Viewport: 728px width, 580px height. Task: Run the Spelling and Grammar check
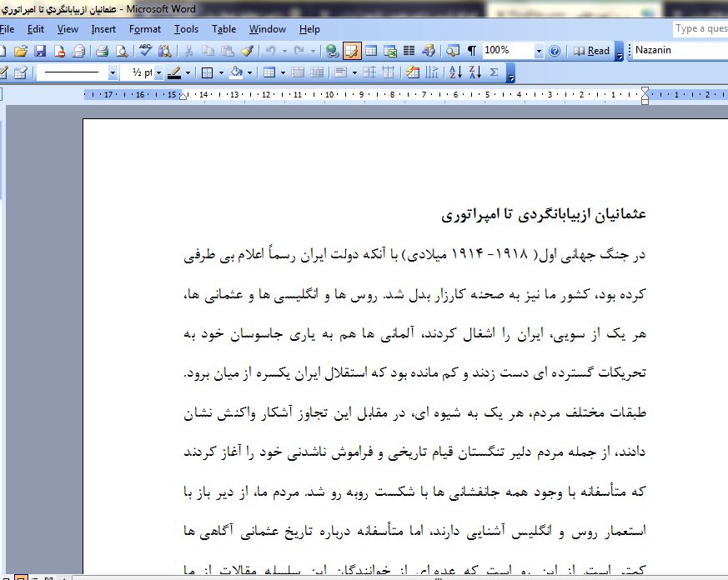[x=146, y=51]
